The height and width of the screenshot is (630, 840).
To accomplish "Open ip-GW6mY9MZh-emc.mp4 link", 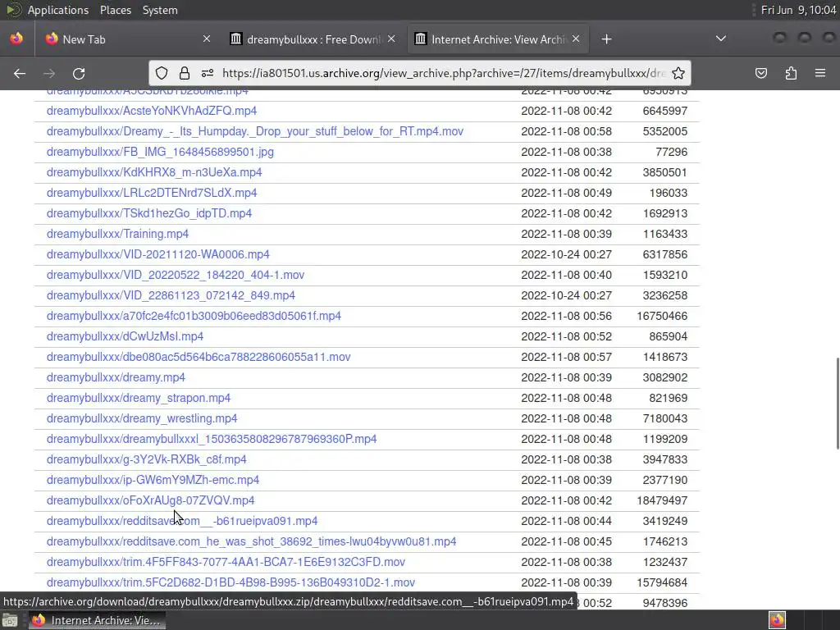I will (x=153, y=480).
